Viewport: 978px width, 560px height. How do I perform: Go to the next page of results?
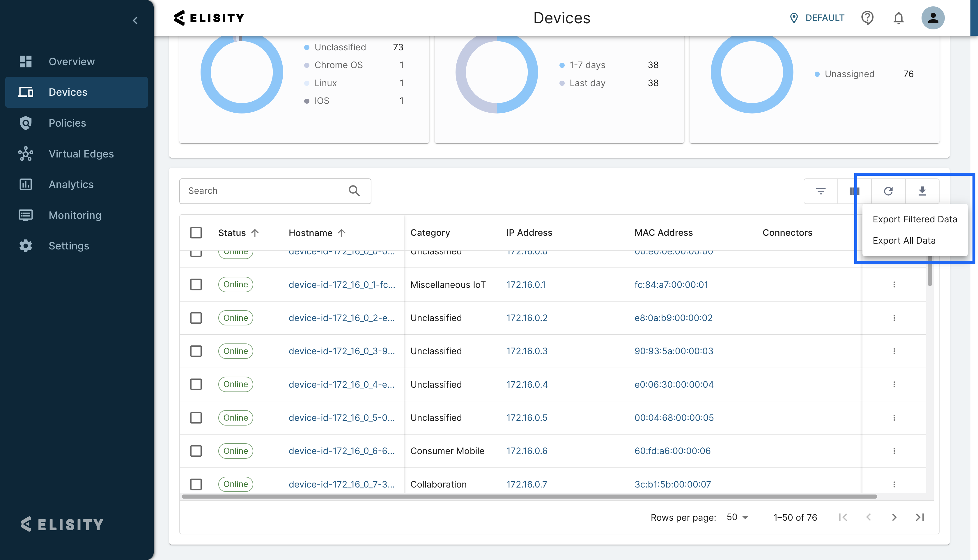894,517
